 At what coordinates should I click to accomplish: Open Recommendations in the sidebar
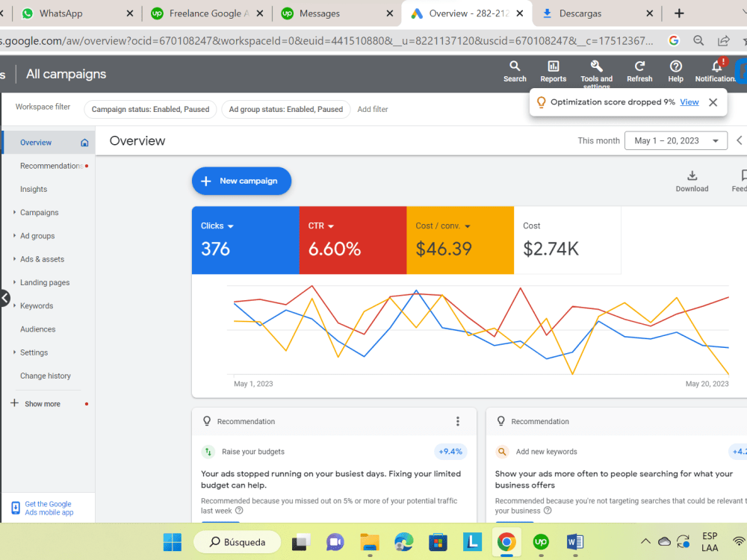pos(52,166)
